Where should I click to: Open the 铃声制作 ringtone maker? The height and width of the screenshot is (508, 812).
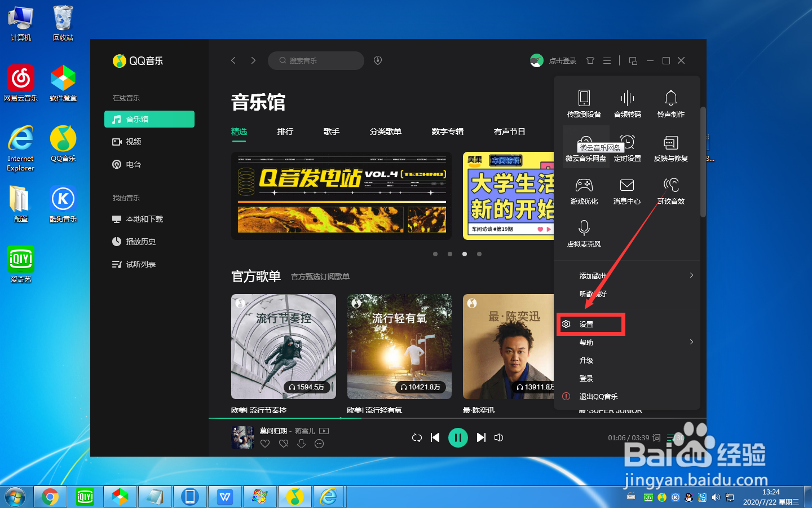click(671, 104)
